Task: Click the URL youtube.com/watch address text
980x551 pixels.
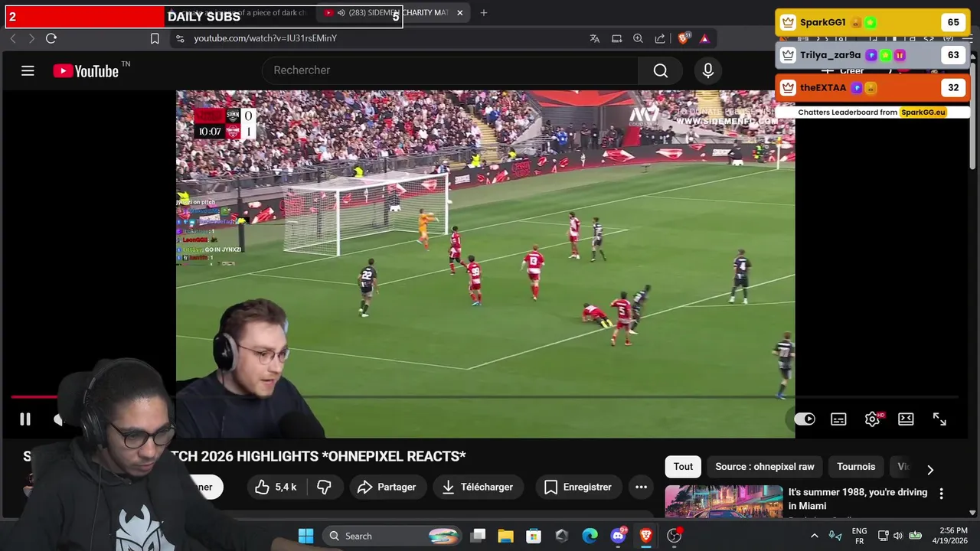Action: [x=265, y=38]
